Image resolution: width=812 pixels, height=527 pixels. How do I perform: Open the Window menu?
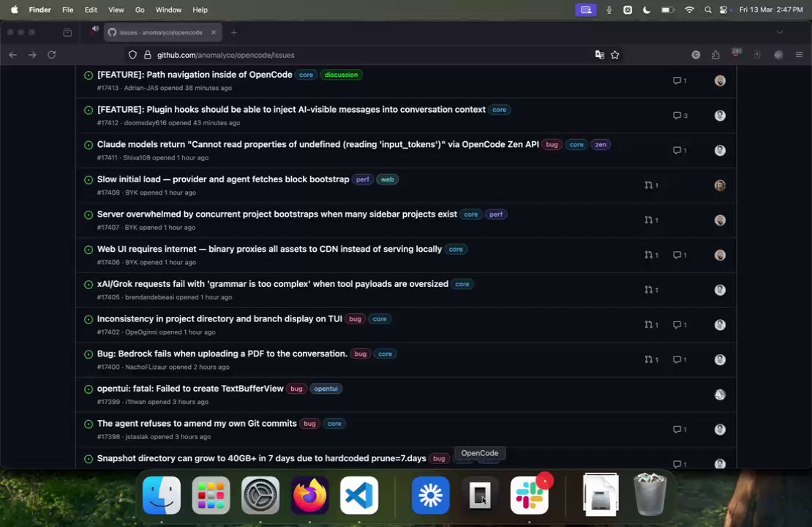(168, 10)
